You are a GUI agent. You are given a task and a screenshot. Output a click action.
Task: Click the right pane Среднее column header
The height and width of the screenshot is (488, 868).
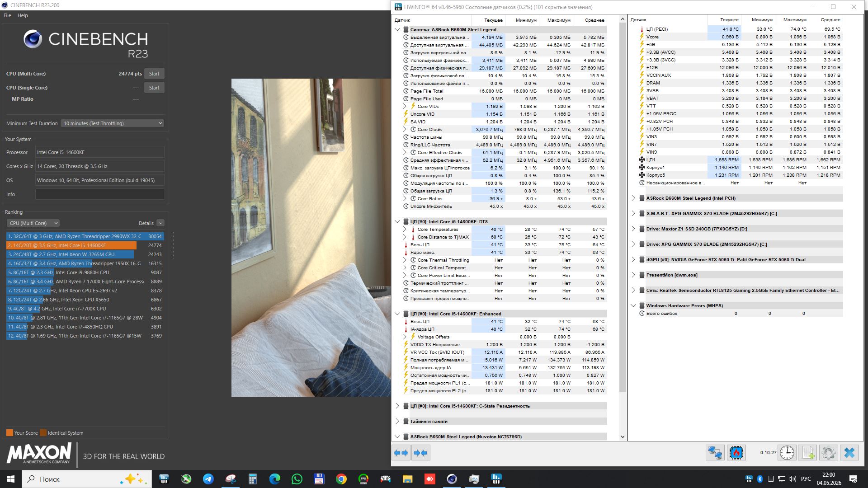tap(826, 20)
